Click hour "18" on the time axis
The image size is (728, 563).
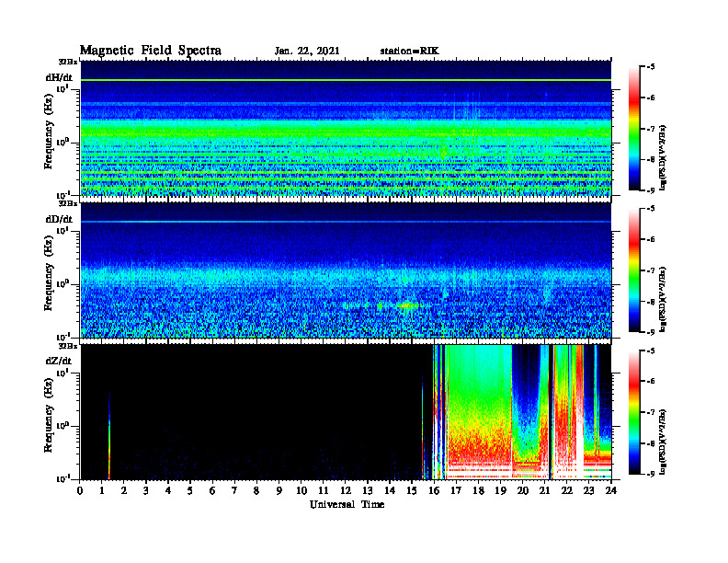(x=478, y=490)
